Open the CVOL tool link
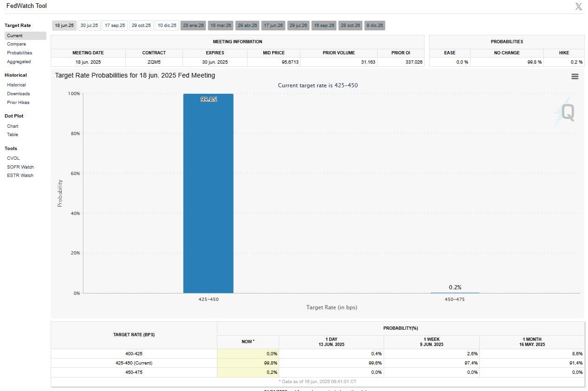The width and height of the screenshot is (588, 391). (x=13, y=158)
